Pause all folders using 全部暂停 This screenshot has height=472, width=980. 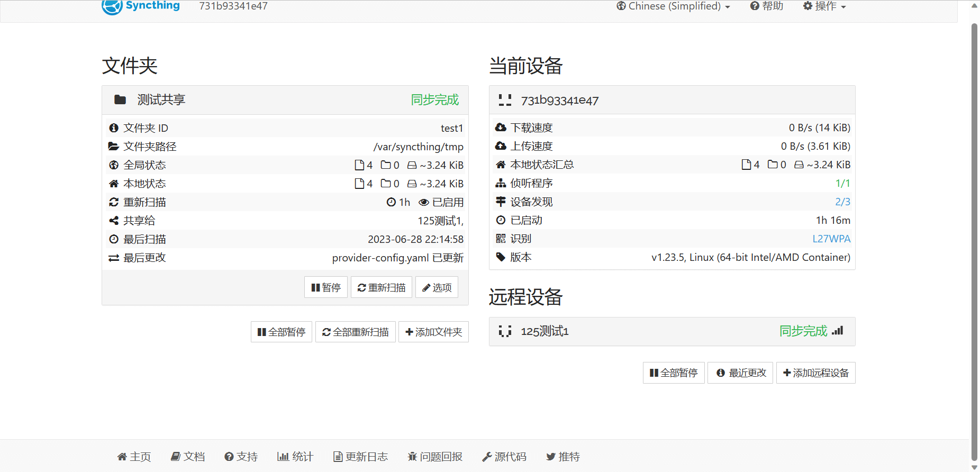(282, 332)
